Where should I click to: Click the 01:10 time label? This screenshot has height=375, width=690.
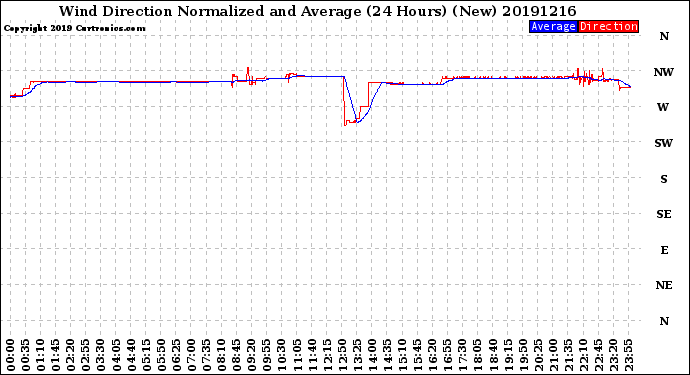(41, 355)
